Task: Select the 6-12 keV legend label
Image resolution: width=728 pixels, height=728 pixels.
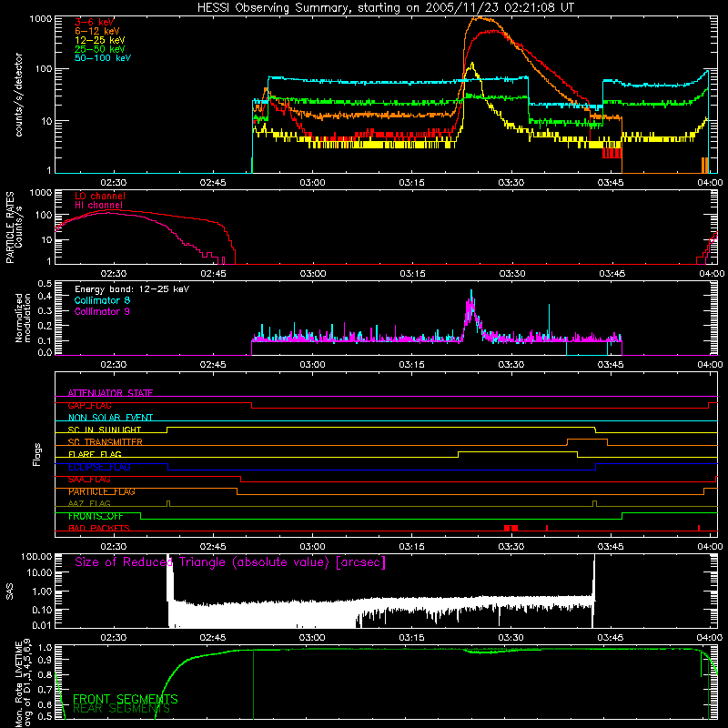Action: click(97, 31)
